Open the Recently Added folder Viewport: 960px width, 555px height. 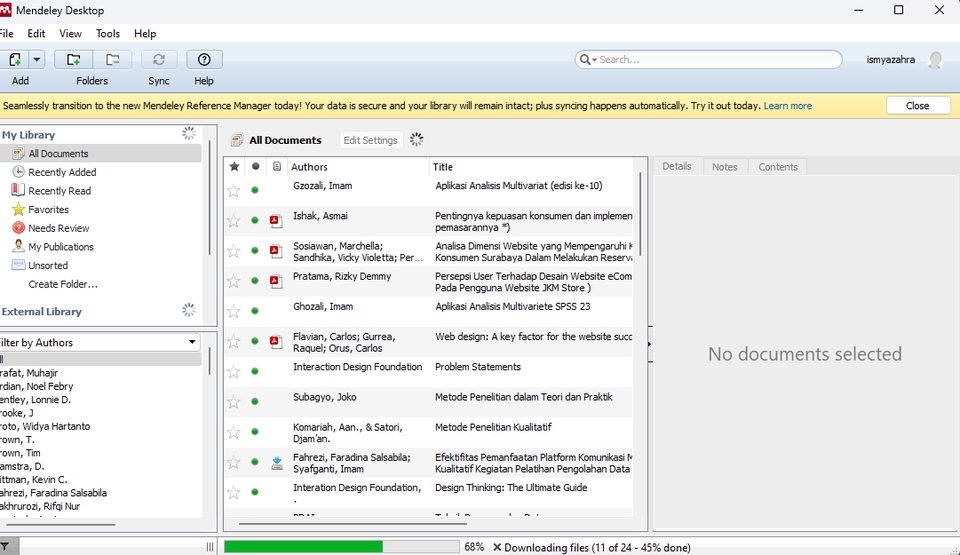click(x=62, y=172)
